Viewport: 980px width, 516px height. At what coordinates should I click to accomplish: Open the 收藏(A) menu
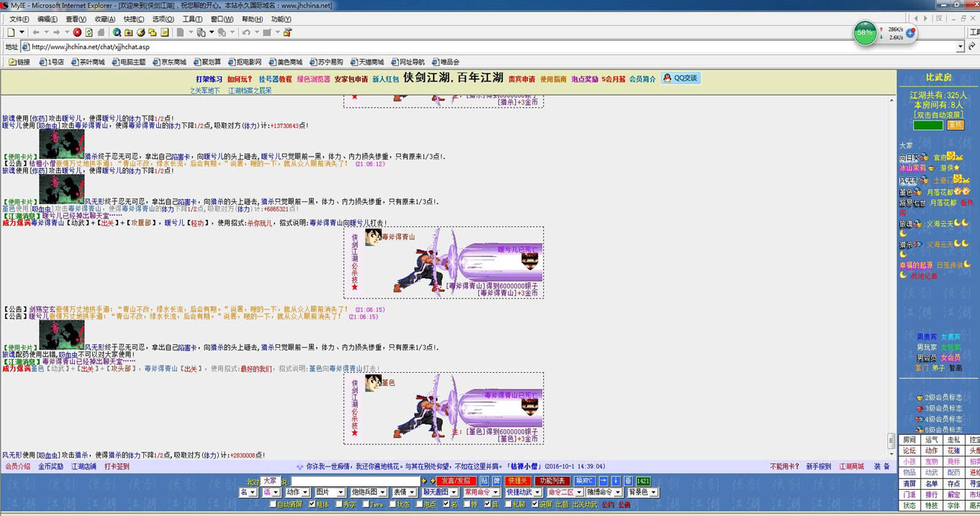pyautogui.click(x=105, y=19)
